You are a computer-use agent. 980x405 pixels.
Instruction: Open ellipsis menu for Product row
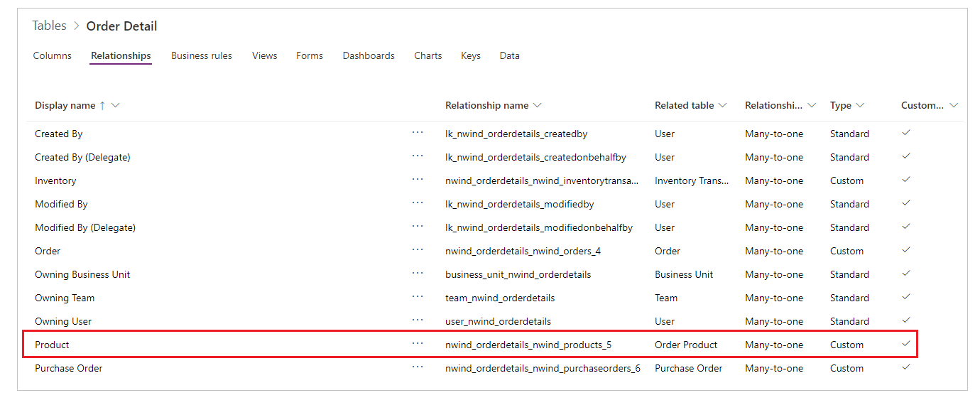point(418,343)
